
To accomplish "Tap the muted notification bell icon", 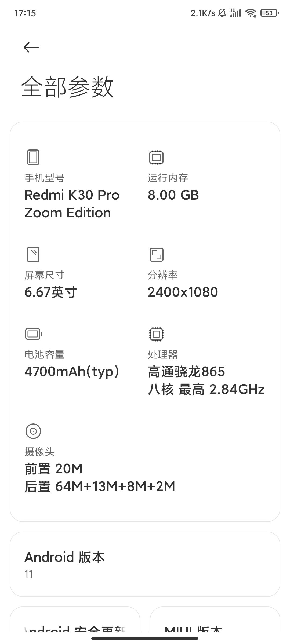I will coord(222,13).
